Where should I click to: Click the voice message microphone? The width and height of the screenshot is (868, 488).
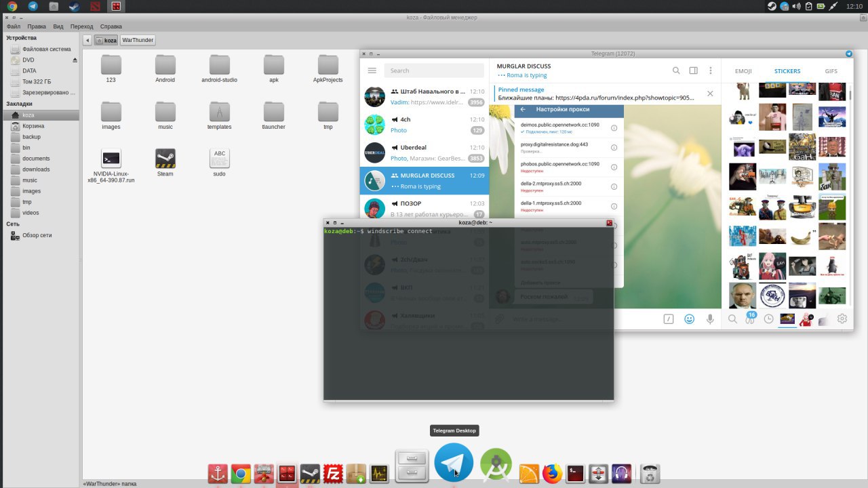tap(710, 319)
